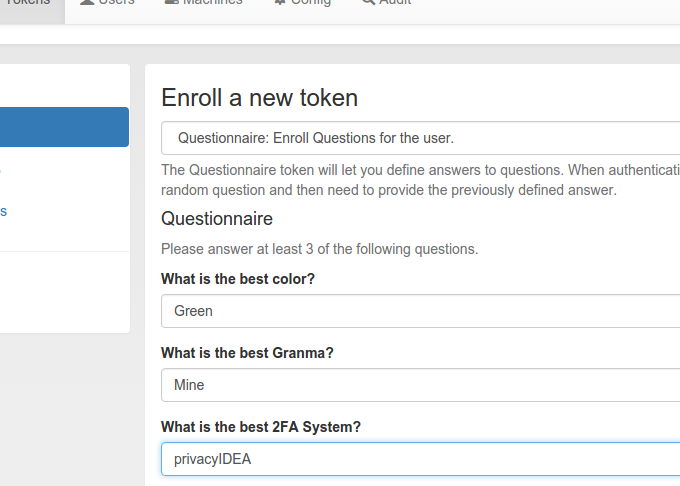
Task: Click the "What is the best color?" label
Action: tap(238, 279)
